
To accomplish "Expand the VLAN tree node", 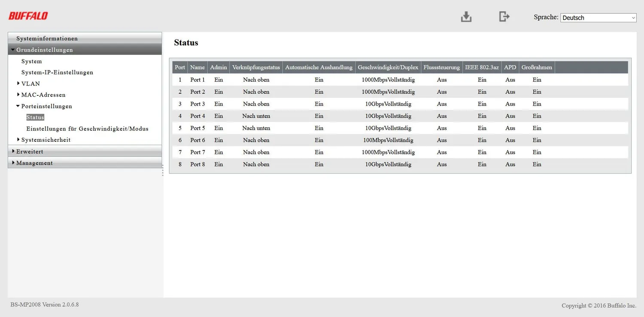I will 18,83.
